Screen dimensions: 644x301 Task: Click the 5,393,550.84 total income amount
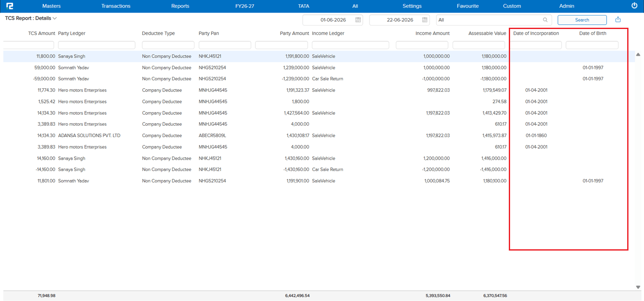coord(437,296)
